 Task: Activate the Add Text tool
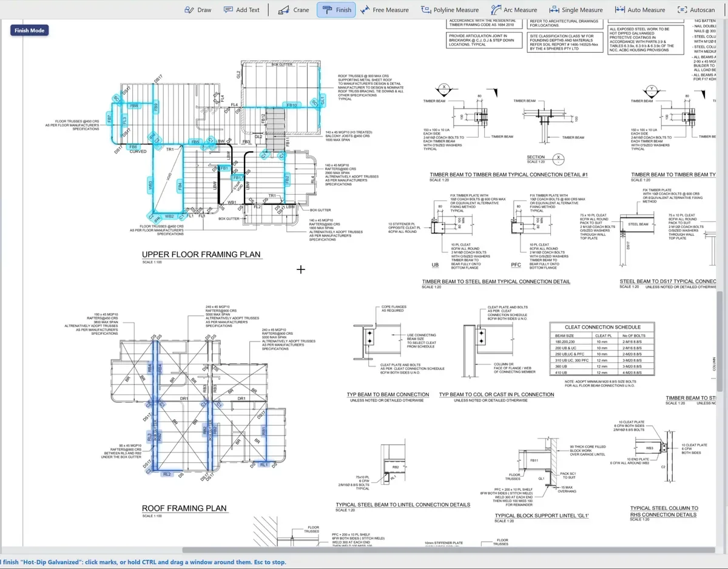pyautogui.click(x=241, y=10)
